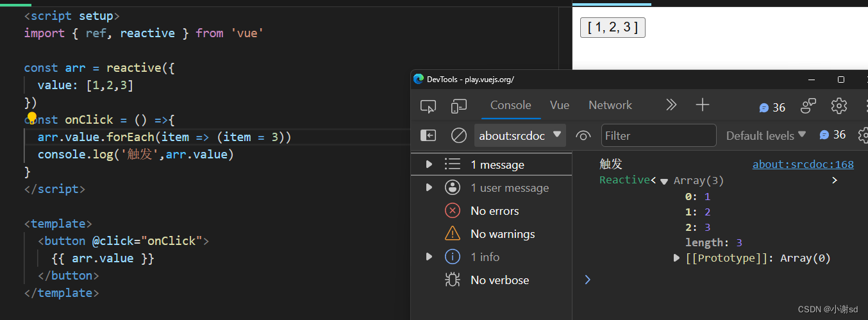868x320 pixels.
Task: Expand the 1 info group
Action: (x=429, y=257)
